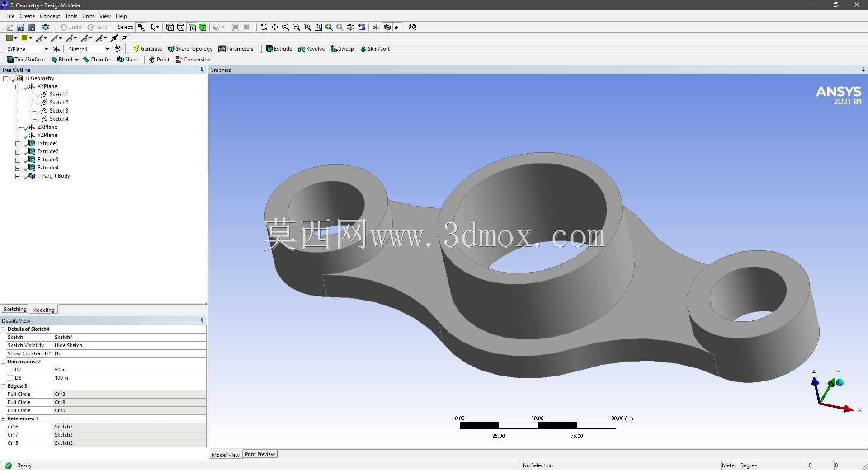This screenshot has height=470, width=868.
Task: Click the Generate button
Action: [147, 49]
